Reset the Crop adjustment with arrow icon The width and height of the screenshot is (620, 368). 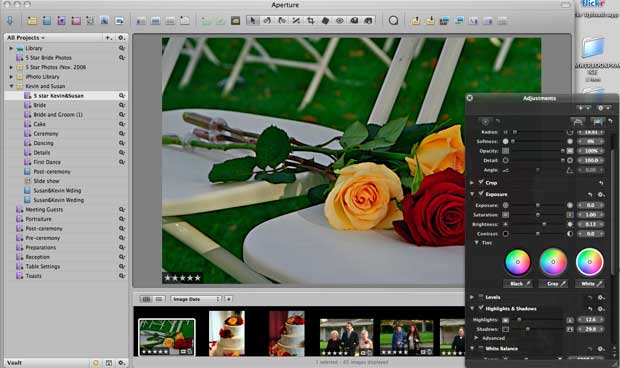[601, 183]
